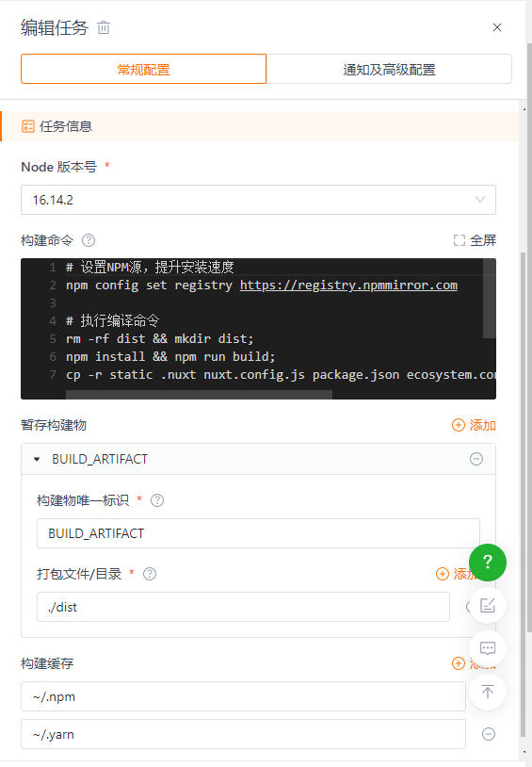Click the ./dist packaging path field
This screenshot has height=767, width=532.
point(243,607)
